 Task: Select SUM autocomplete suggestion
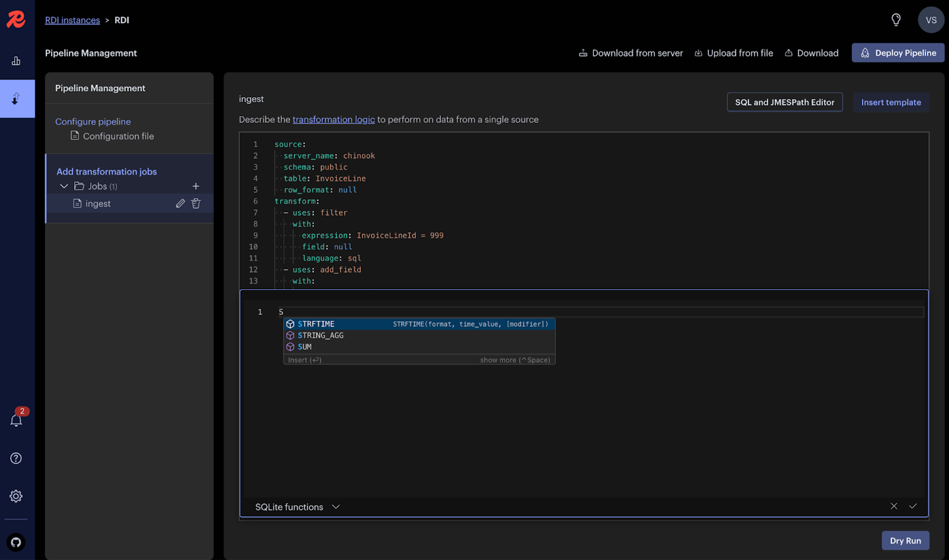point(304,346)
